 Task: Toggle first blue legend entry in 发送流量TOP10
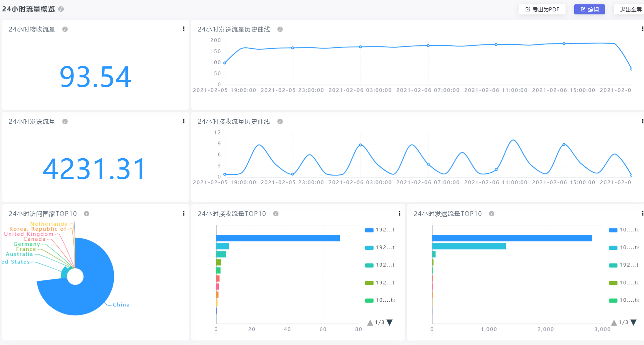[x=624, y=230]
